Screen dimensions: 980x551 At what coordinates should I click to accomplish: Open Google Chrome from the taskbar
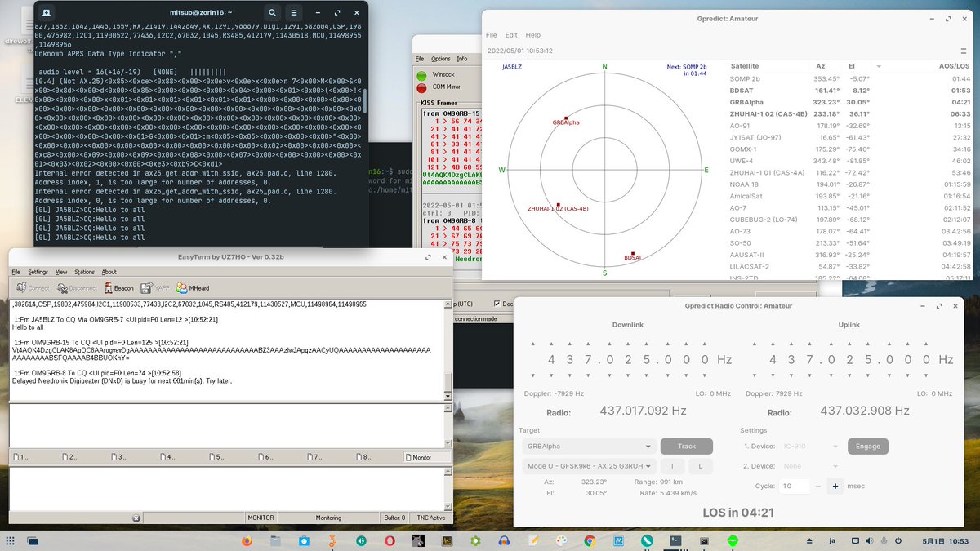[590, 540]
